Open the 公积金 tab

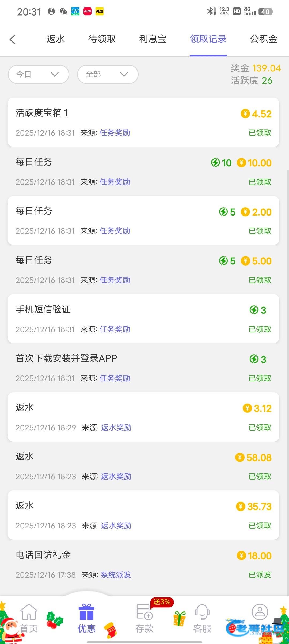(263, 39)
